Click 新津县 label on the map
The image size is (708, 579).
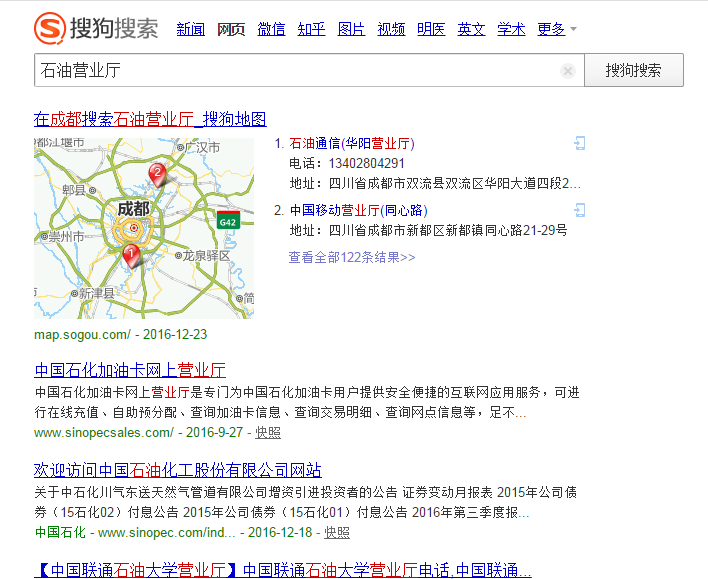tap(97, 294)
